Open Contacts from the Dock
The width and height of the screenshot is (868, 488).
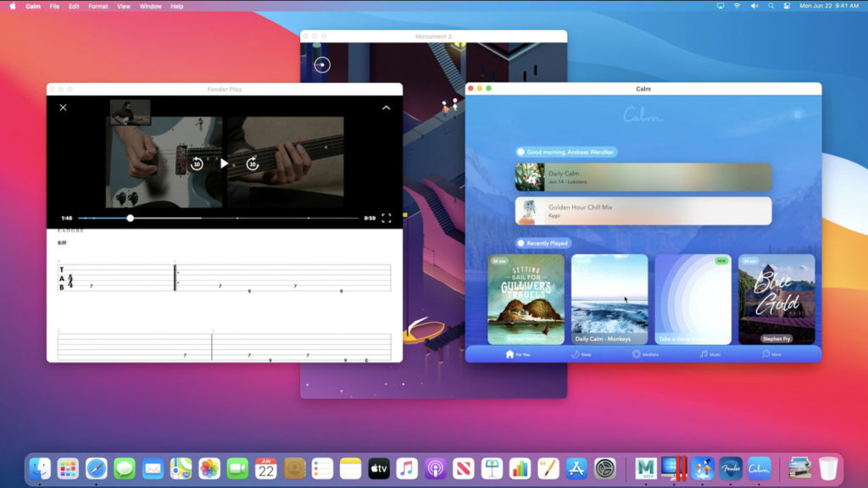tap(294, 469)
